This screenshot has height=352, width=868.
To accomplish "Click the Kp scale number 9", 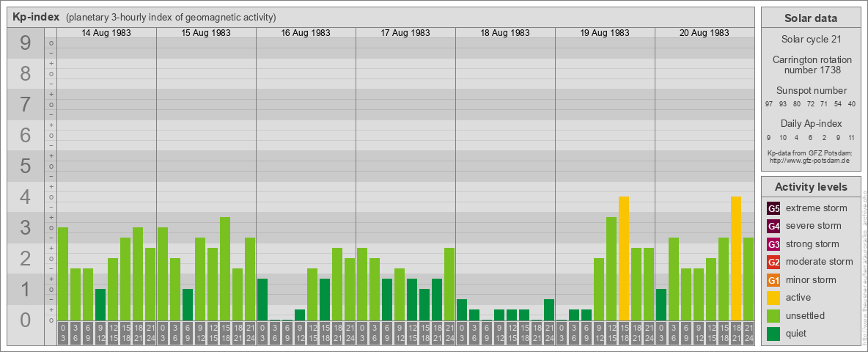I will 26,43.
